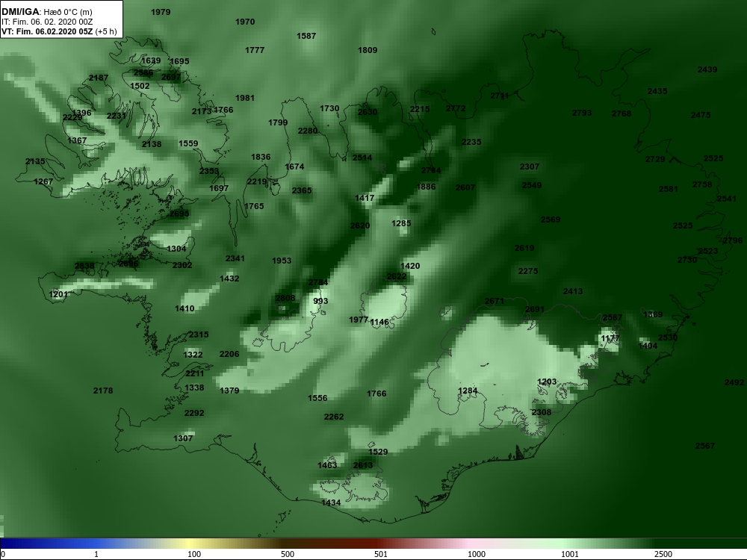Click the 1201 value on Snæfellsnes peninsula
Viewport: 747px width, 560px height.
tap(58, 294)
